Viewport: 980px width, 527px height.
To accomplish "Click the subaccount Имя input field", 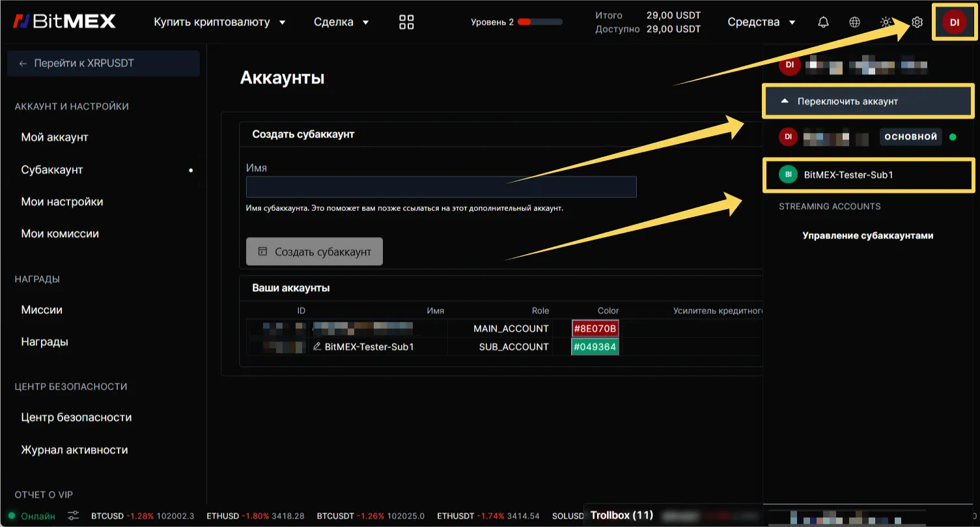I will 441,187.
